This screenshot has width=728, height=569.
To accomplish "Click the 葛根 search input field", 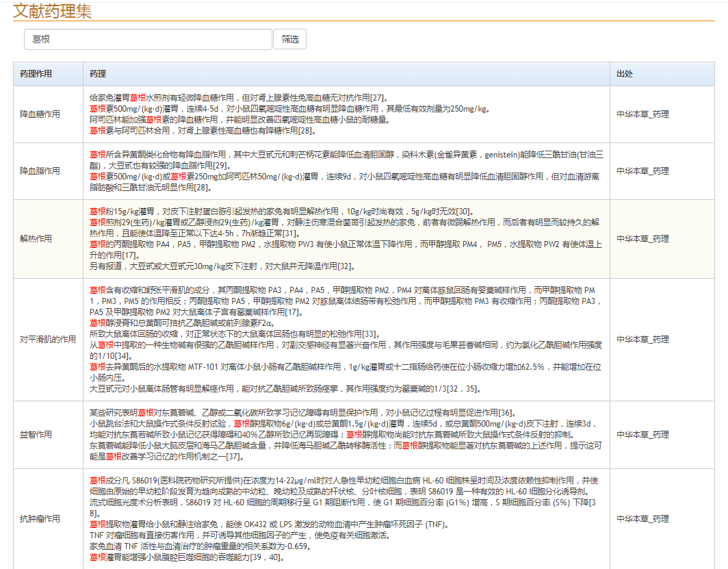I will pyautogui.click(x=148, y=39).
